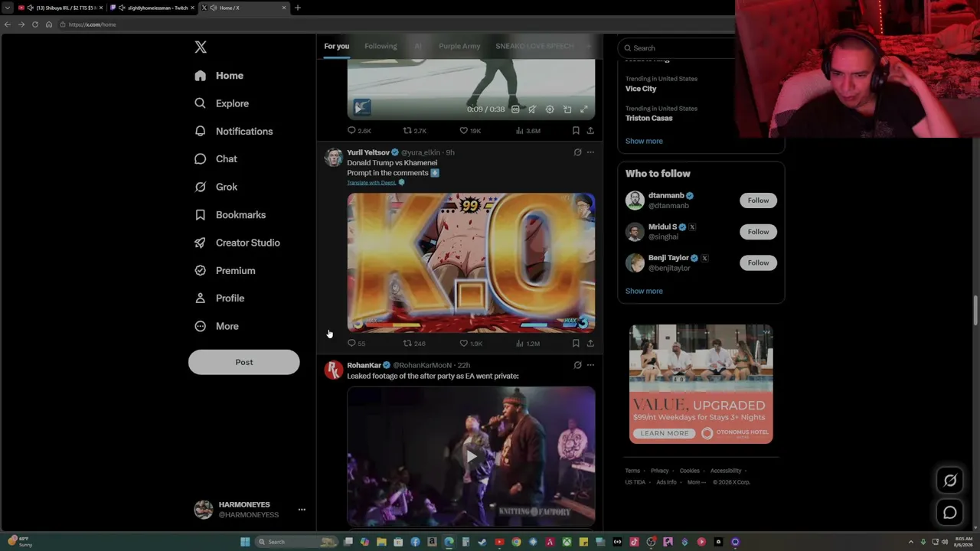Click the Post button
Viewport: 980px width, 551px height.
click(x=244, y=362)
